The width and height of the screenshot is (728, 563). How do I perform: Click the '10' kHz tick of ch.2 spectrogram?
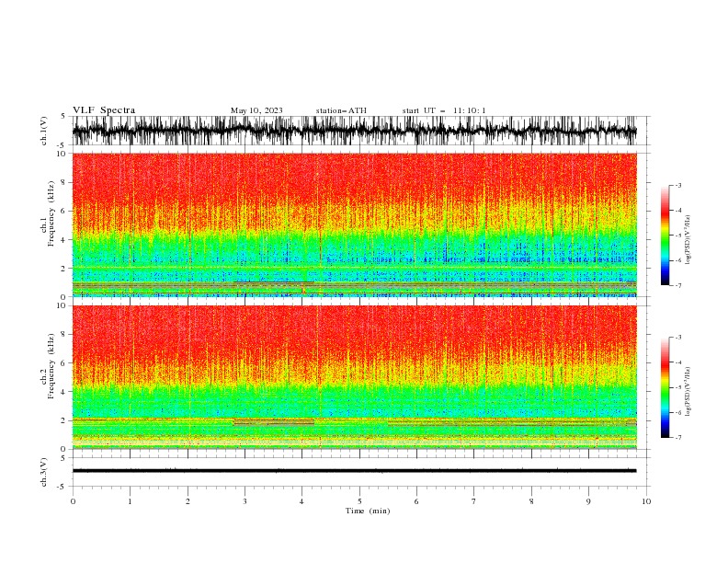[x=62, y=305]
